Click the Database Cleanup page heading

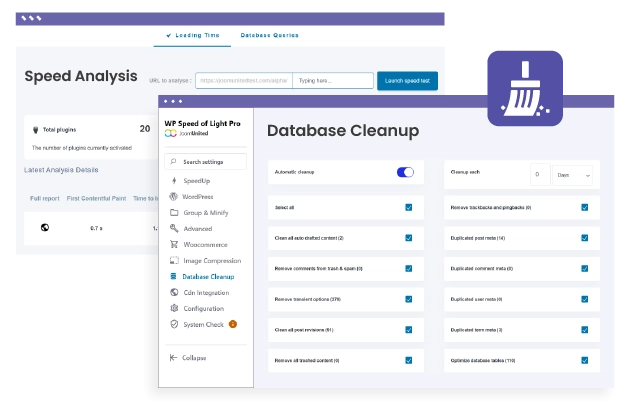pyautogui.click(x=343, y=131)
